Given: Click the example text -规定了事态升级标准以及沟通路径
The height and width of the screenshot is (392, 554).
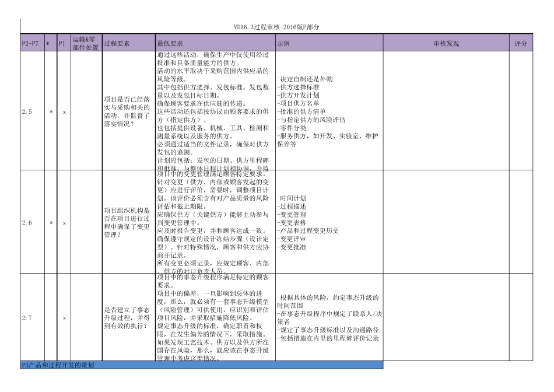Looking at the screenshot, I should point(328,330).
